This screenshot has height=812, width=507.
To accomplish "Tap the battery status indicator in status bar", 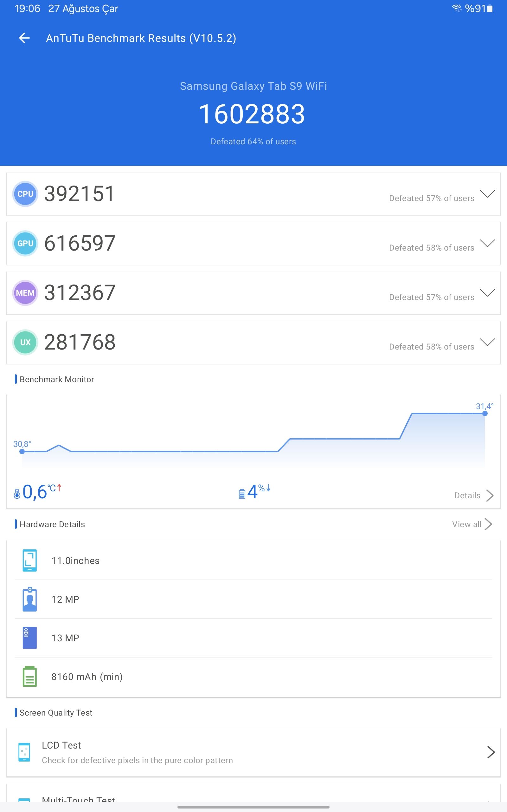I will (x=490, y=9).
